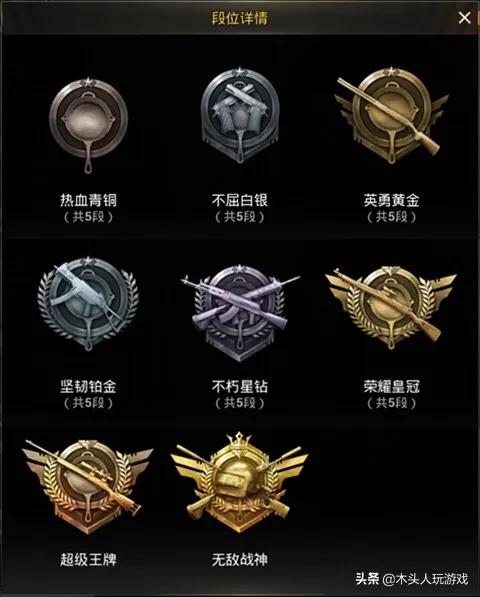480x597 pixels.
Task: Click the 头条 @木头人玩游戏 watermark
Action: pos(412,579)
